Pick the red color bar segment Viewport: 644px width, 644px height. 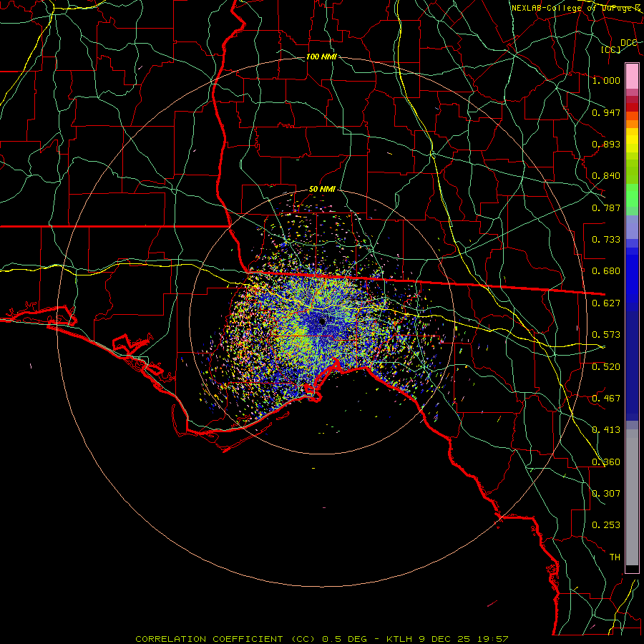632,107
